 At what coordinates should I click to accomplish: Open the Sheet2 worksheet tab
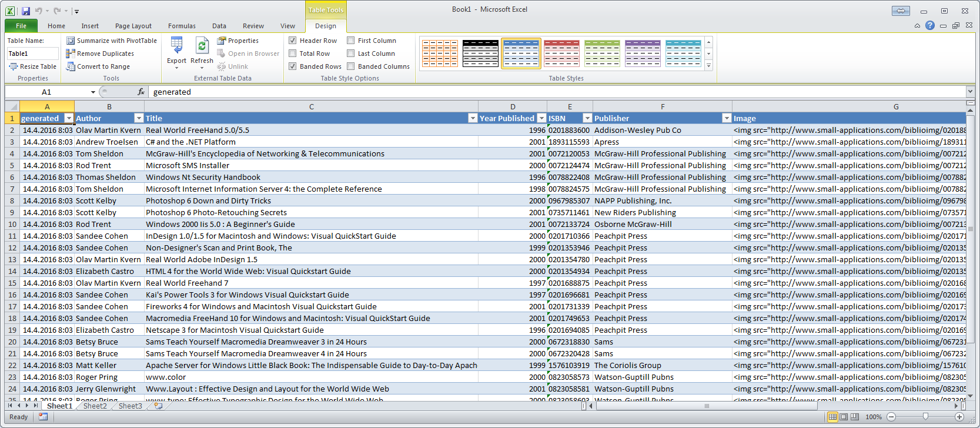(x=95, y=406)
